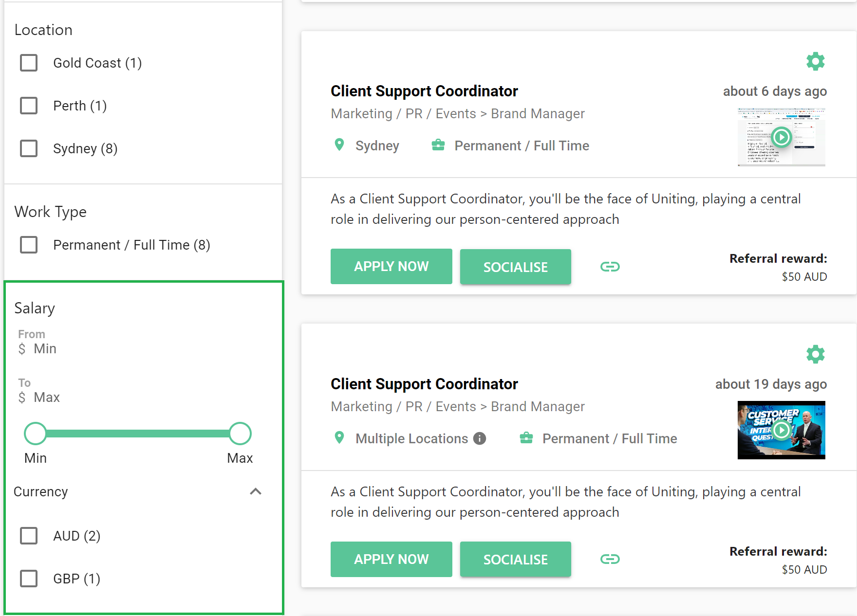This screenshot has width=857, height=616.
Task: Enable the Sydney location filter
Action: pos(29,148)
